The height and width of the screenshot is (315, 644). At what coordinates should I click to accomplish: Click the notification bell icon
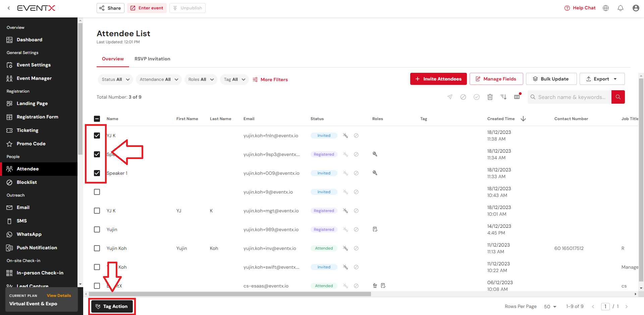(621, 8)
